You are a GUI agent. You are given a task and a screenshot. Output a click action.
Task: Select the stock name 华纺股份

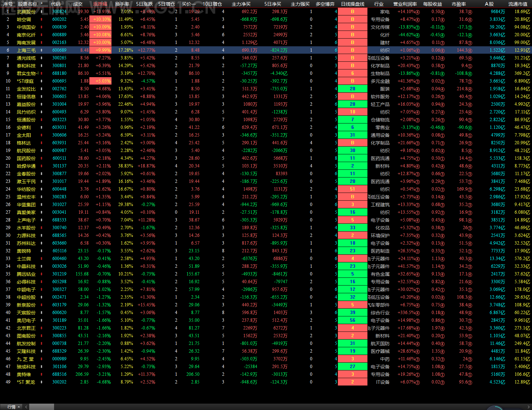(x=26, y=189)
